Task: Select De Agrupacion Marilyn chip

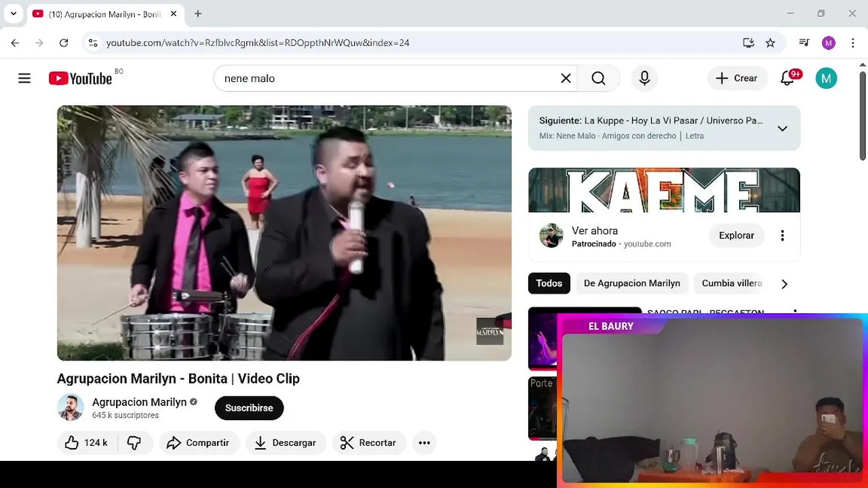Action: [x=632, y=283]
